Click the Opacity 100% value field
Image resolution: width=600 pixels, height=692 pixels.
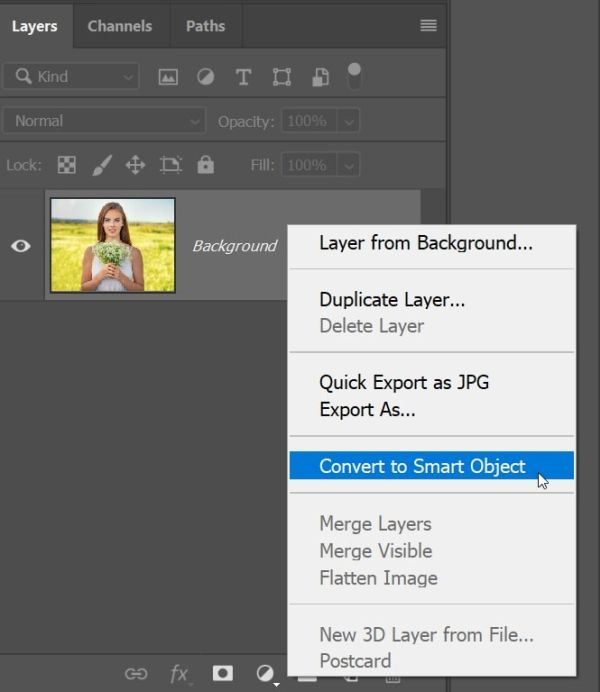(x=309, y=121)
